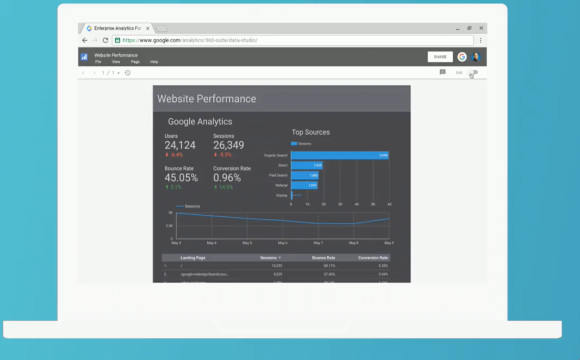
Task: Click the browser forward arrow
Action: click(95, 40)
